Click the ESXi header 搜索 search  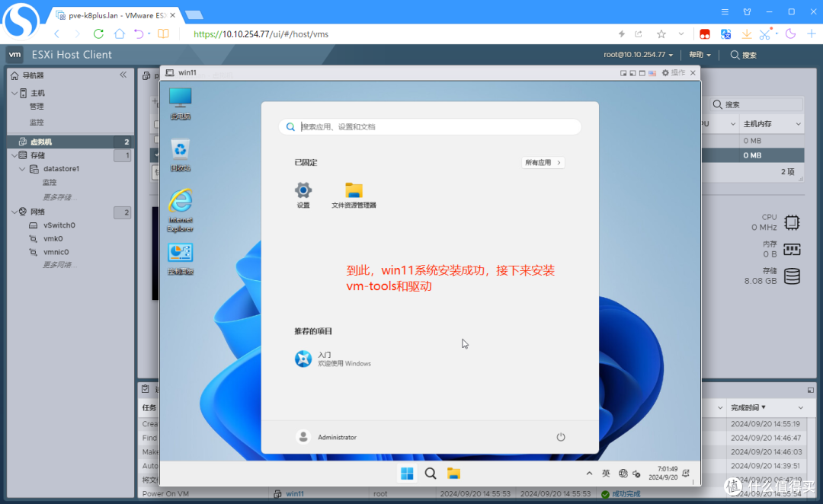[x=743, y=55]
